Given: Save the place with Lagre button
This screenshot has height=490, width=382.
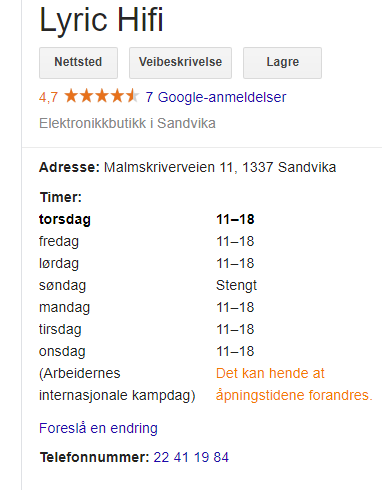Looking at the screenshot, I should click(282, 63).
